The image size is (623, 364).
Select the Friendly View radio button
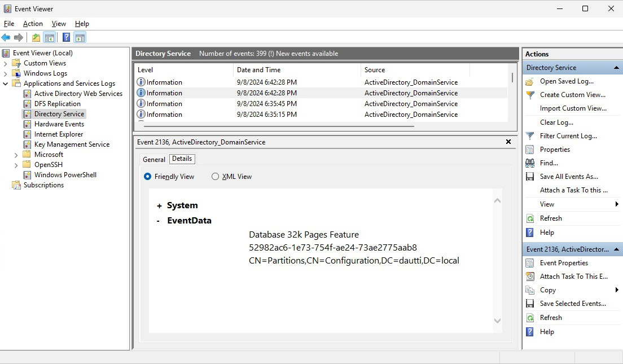(148, 177)
